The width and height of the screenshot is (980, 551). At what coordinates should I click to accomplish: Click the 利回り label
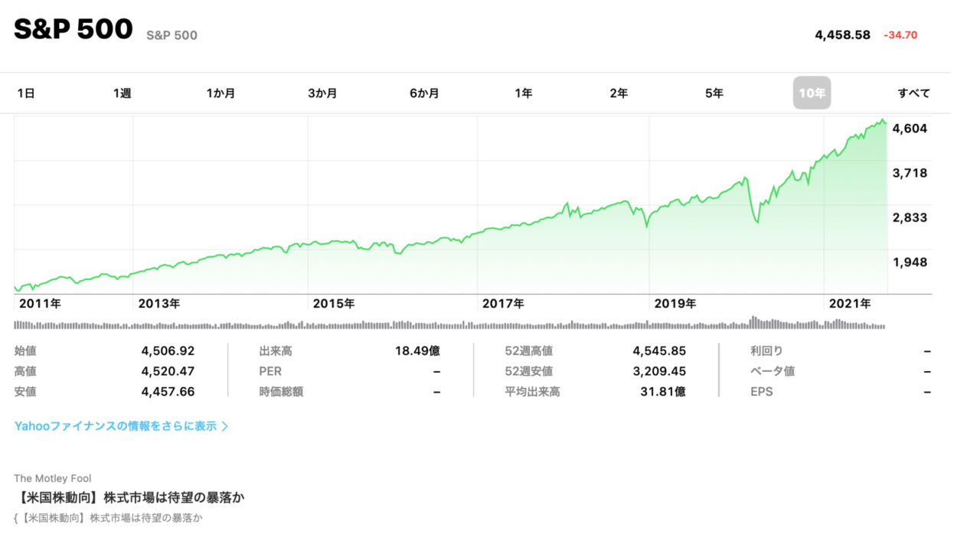(x=767, y=351)
